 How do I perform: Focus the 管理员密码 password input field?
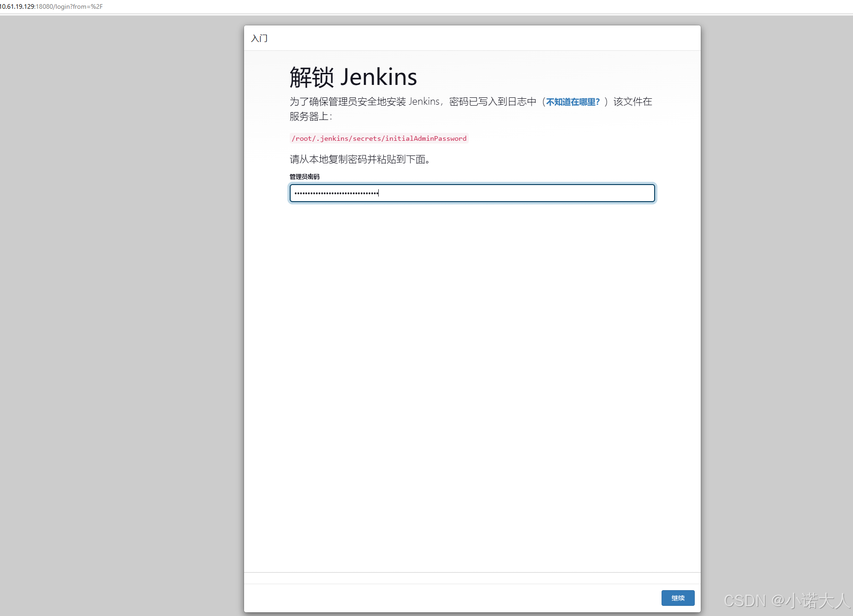[x=472, y=193]
